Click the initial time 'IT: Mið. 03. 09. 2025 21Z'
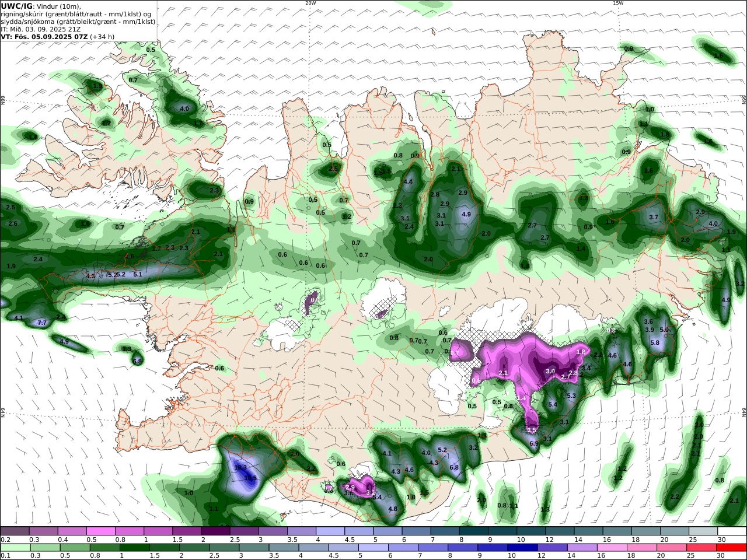The width and height of the screenshot is (747, 560). click(x=41, y=29)
